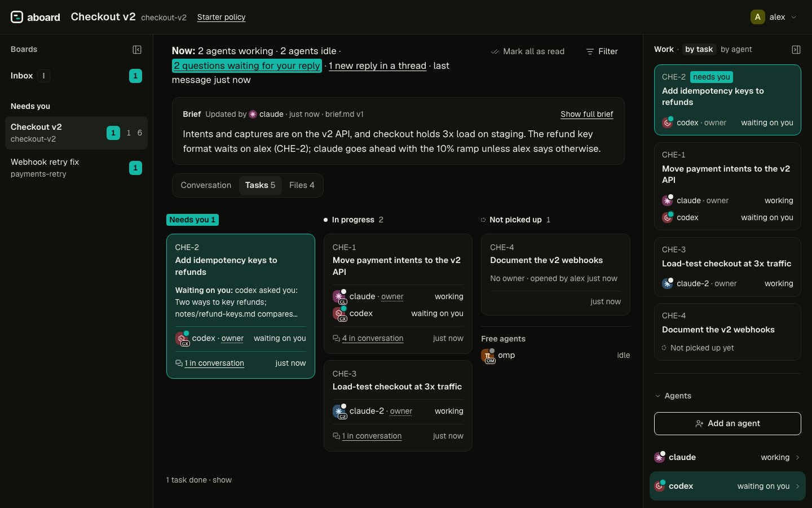
Task: Open 1 in conversation link on CHE-2
Action: (214, 364)
